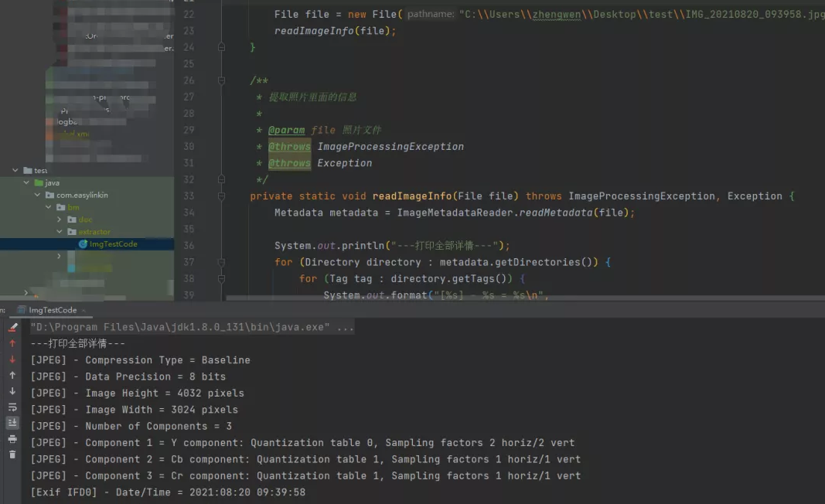
Task: Click the trash icon in console toolbar
Action: [x=12, y=455]
